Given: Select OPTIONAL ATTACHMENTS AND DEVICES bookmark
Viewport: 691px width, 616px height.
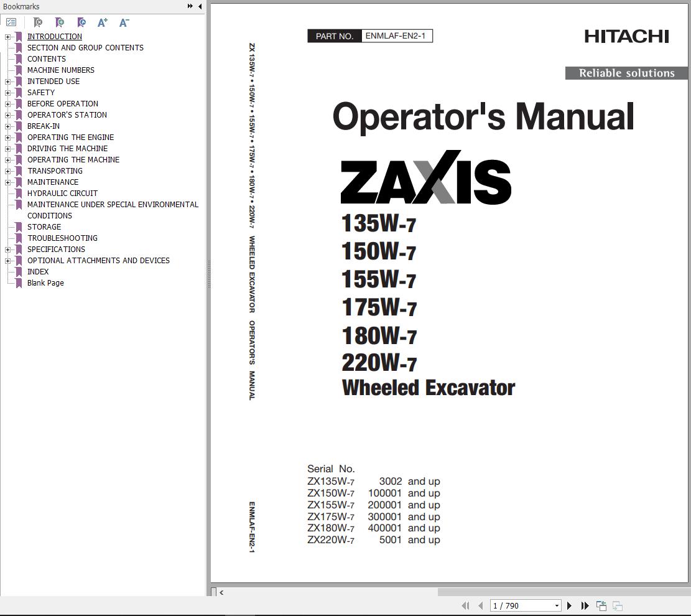Looking at the screenshot, I should 98,261.
